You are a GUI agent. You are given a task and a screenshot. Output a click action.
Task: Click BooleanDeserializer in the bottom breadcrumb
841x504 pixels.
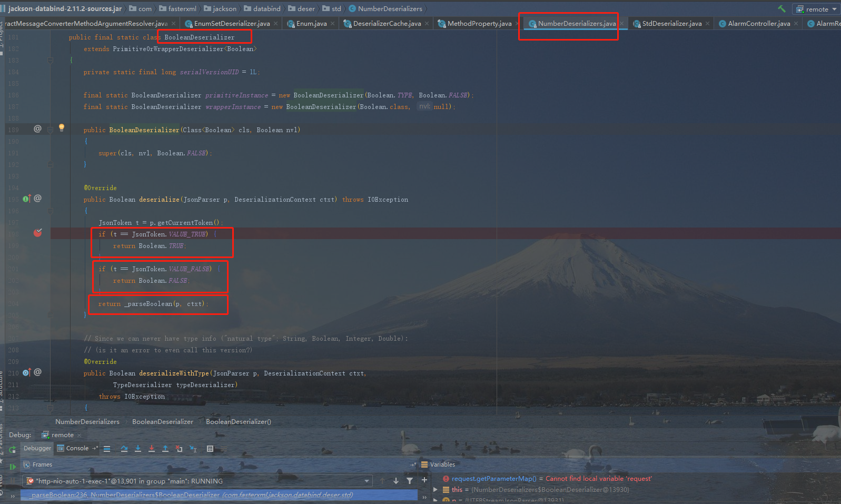click(163, 422)
